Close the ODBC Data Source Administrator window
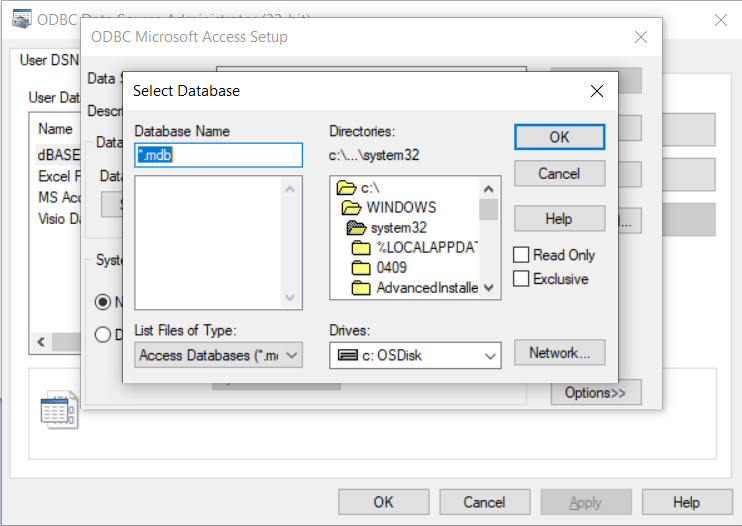 [x=721, y=20]
